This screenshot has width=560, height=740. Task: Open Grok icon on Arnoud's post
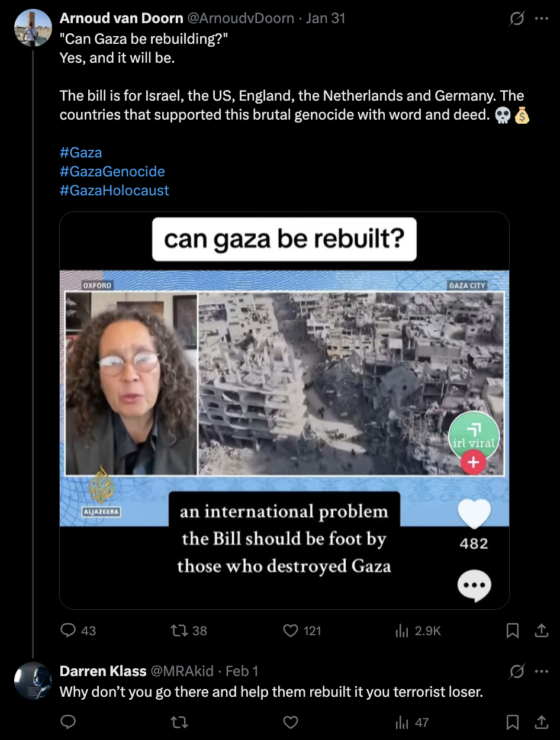517,19
